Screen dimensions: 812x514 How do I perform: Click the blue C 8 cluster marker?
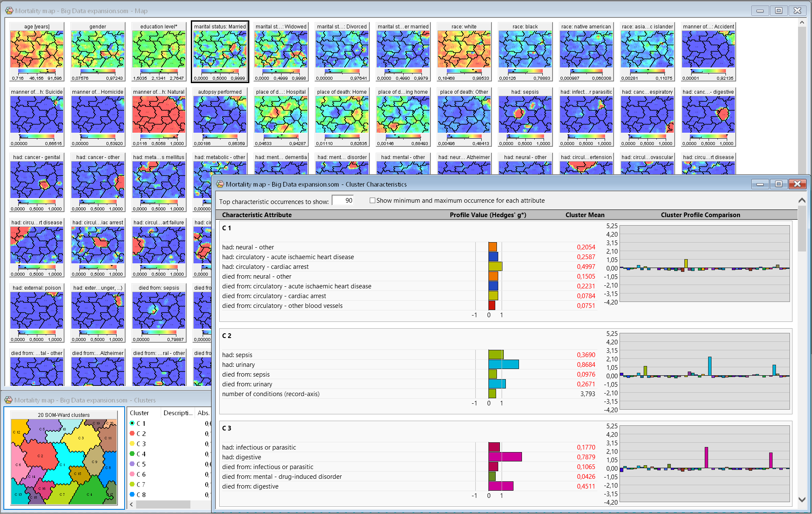[x=132, y=494]
